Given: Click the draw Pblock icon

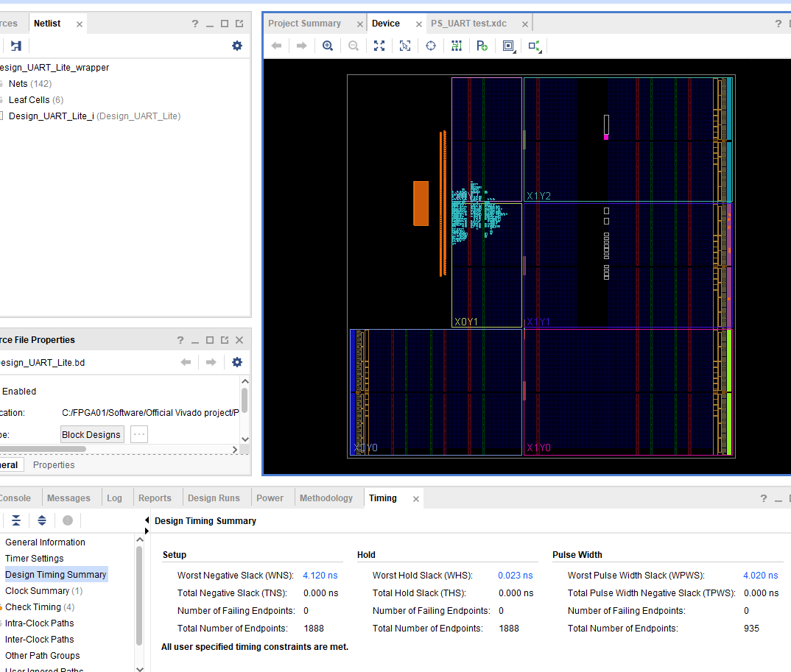Looking at the screenshot, I should pyautogui.click(x=482, y=46).
